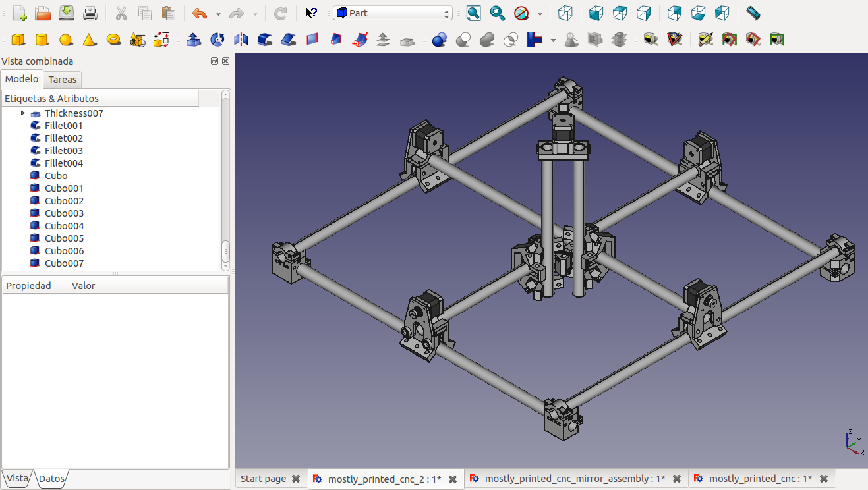
Task: Click the Extrude sketch tool icon
Action: [x=194, y=40]
